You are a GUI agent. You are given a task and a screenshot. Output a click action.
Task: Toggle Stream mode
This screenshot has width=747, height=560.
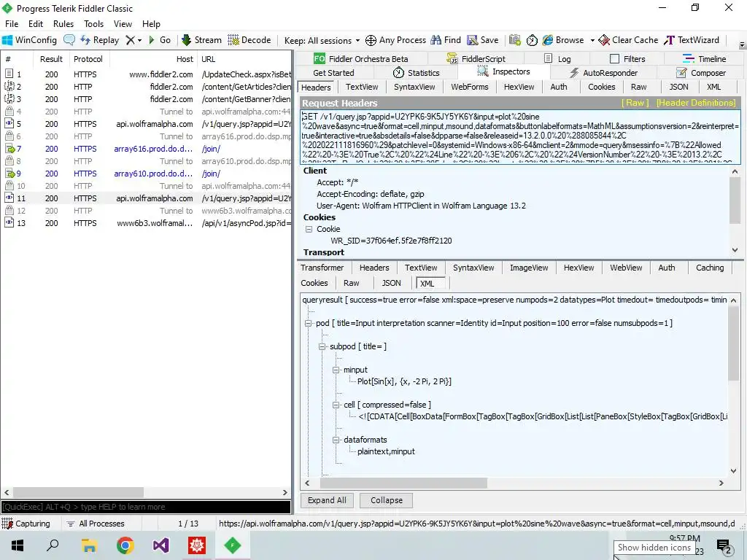point(201,40)
